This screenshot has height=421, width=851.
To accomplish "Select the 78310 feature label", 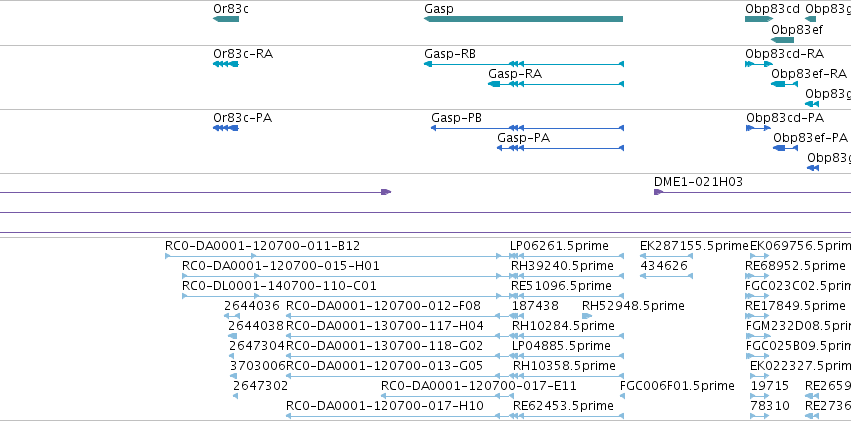I will (x=770, y=405).
